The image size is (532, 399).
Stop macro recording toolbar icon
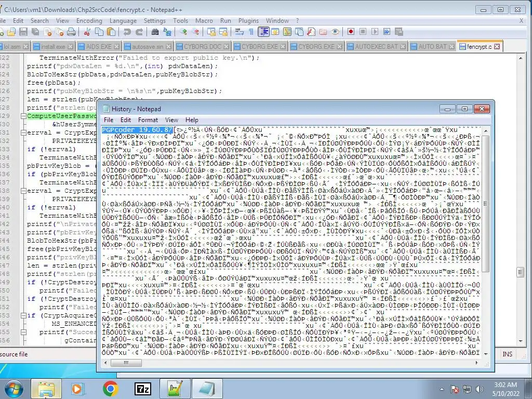(363, 32)
